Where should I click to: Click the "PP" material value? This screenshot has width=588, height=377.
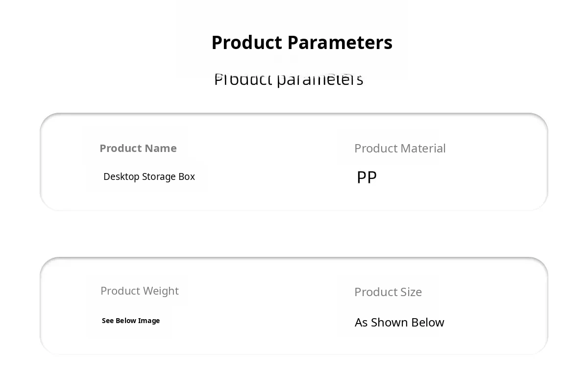pos(367,177)
